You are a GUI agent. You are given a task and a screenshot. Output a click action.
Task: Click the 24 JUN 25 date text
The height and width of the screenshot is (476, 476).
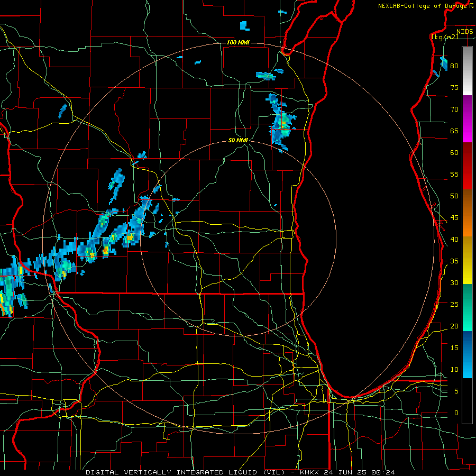point(345,472)
